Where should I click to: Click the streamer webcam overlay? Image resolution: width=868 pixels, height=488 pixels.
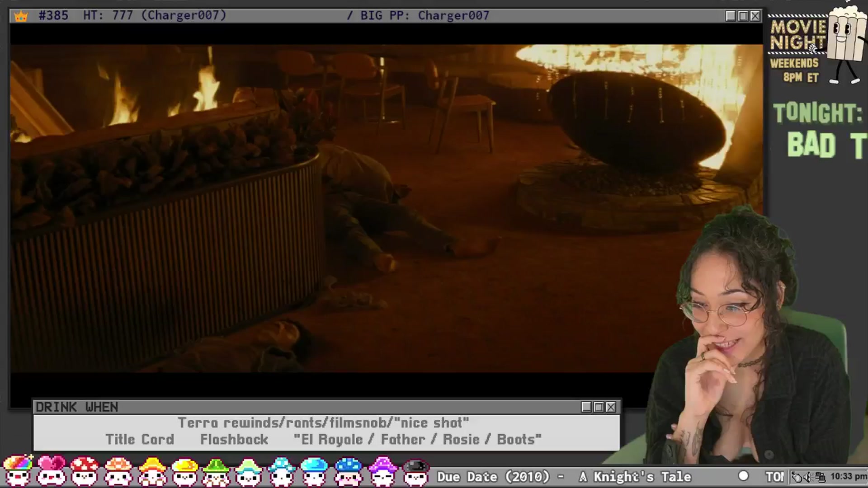(746, 337)
